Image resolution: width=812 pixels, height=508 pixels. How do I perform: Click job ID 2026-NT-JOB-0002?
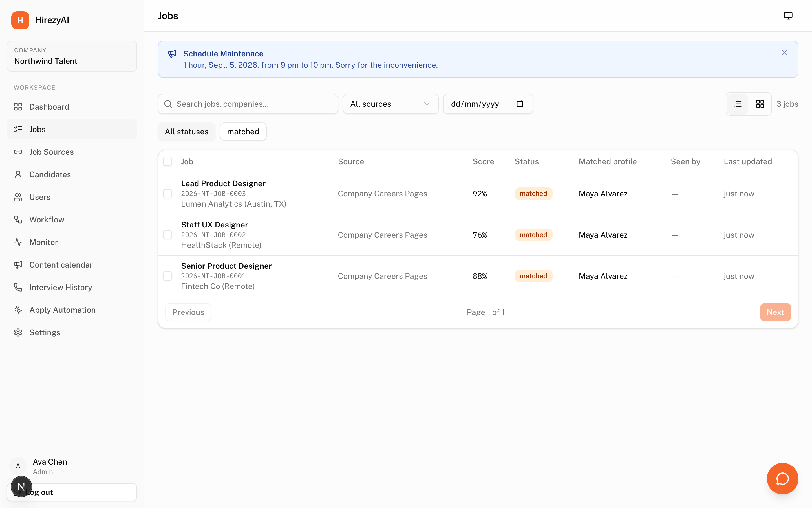(213, 235)
